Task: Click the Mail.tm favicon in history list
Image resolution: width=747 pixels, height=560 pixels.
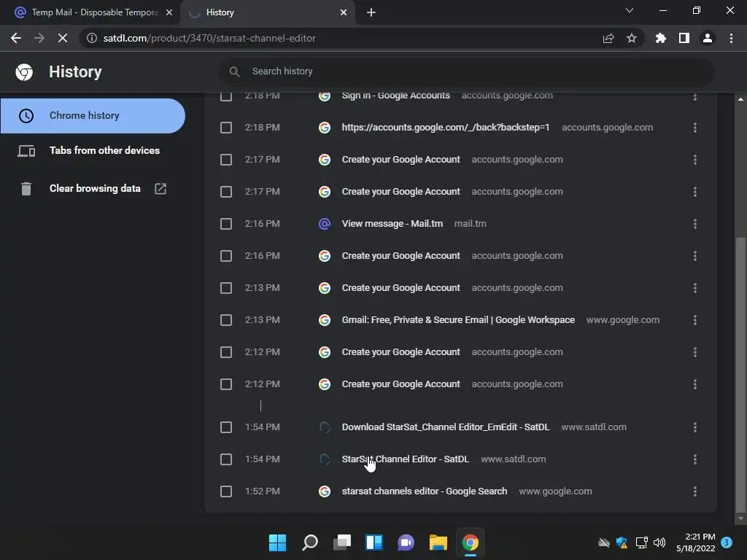Action: coord(325,224)
